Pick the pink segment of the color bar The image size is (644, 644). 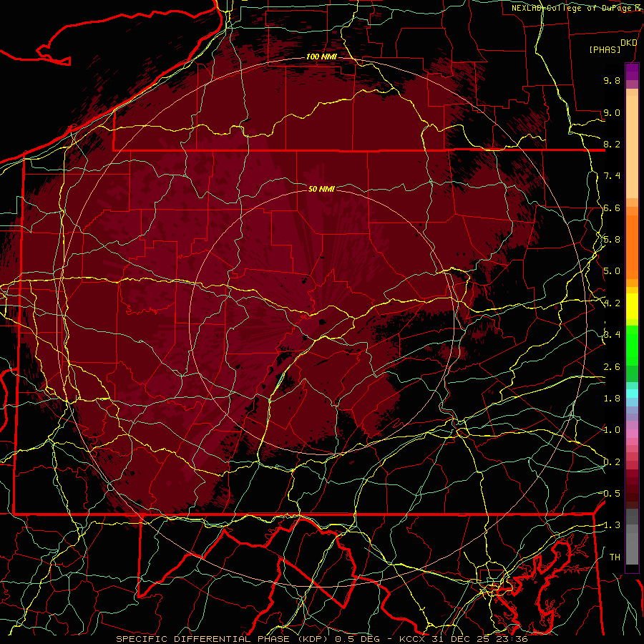point(632,434)
